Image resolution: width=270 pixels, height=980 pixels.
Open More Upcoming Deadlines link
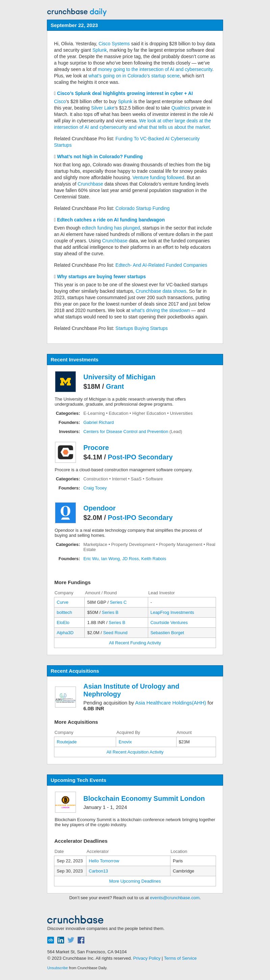(135, 881)
